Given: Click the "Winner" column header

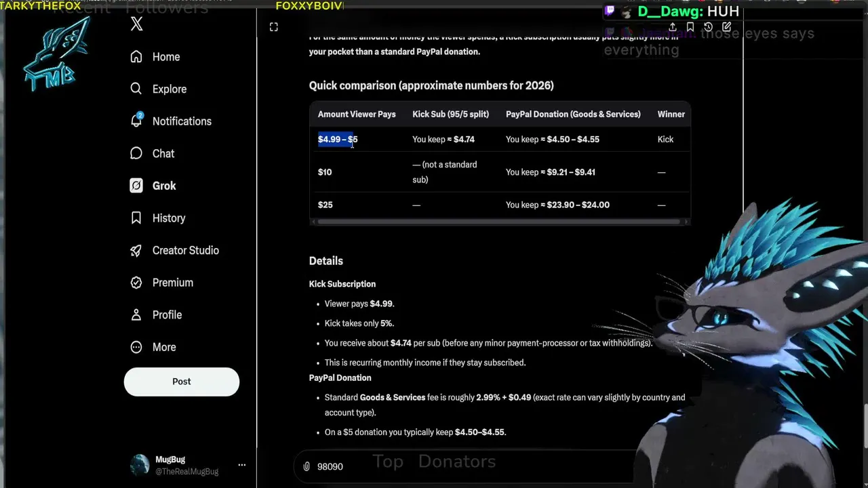Looking at the screenshot, I should point(671,114).
